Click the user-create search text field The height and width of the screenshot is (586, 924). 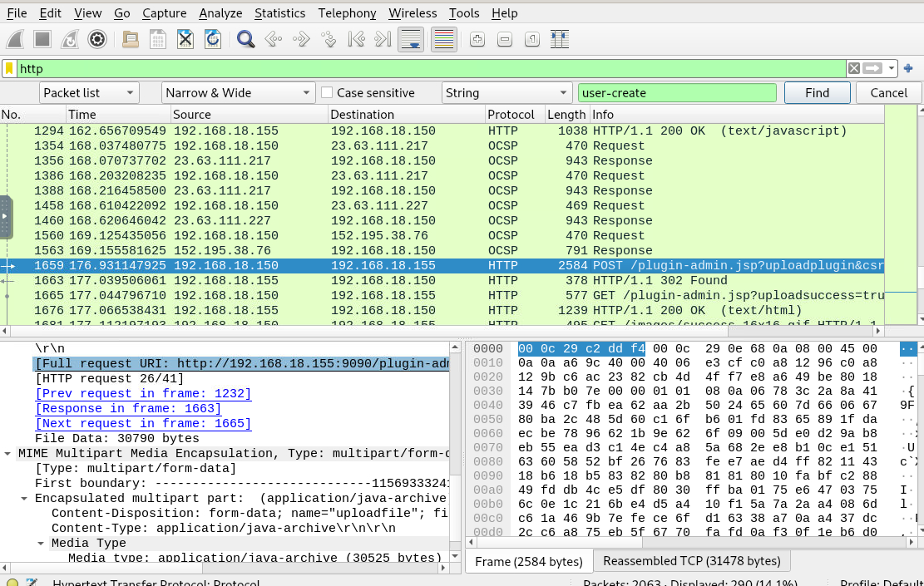677,93
